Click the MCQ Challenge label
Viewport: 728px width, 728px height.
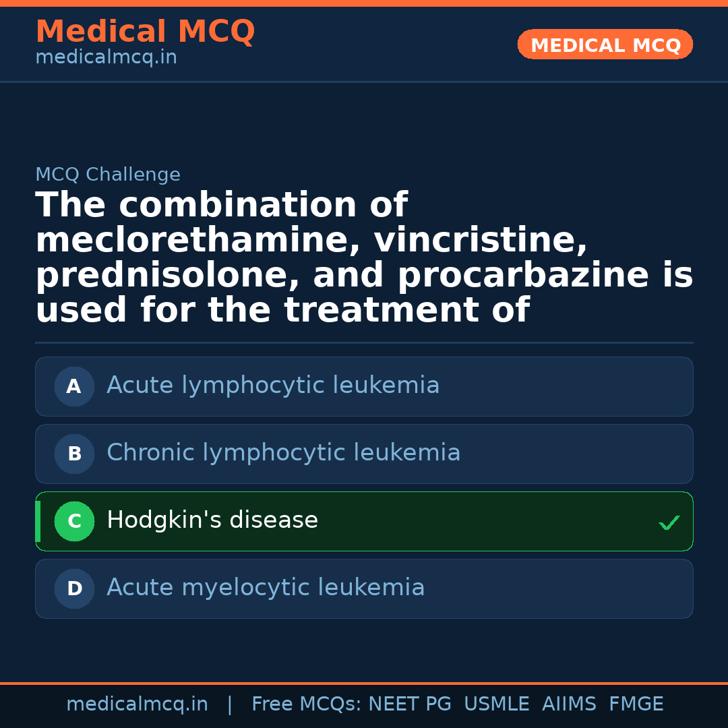[108, 175]
